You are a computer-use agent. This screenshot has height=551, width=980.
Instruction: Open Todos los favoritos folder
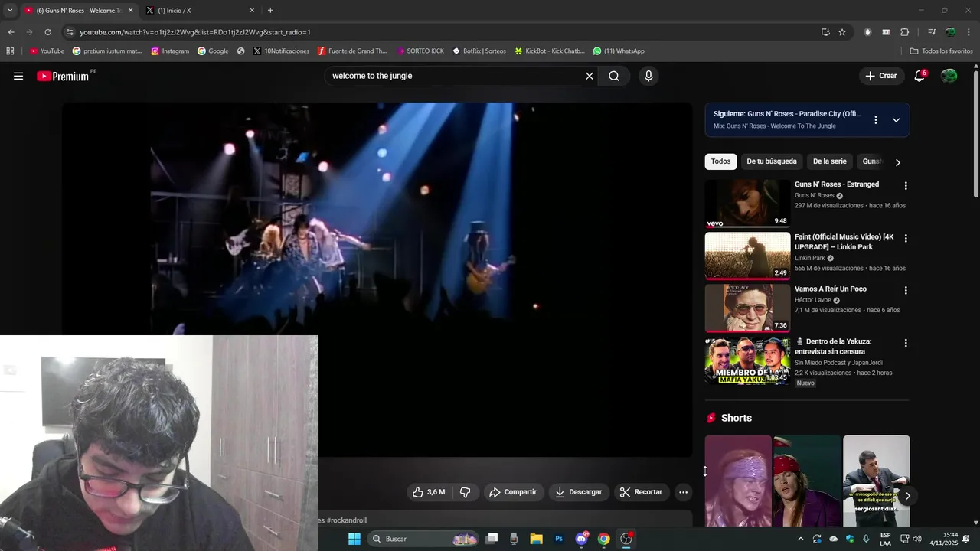click(x=942, y=51)
